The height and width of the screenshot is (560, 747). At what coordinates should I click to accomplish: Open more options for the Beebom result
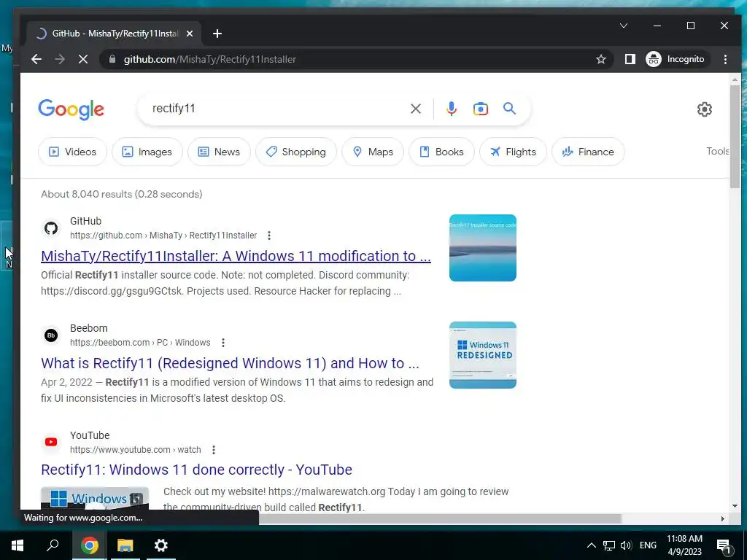click(223, 343)
